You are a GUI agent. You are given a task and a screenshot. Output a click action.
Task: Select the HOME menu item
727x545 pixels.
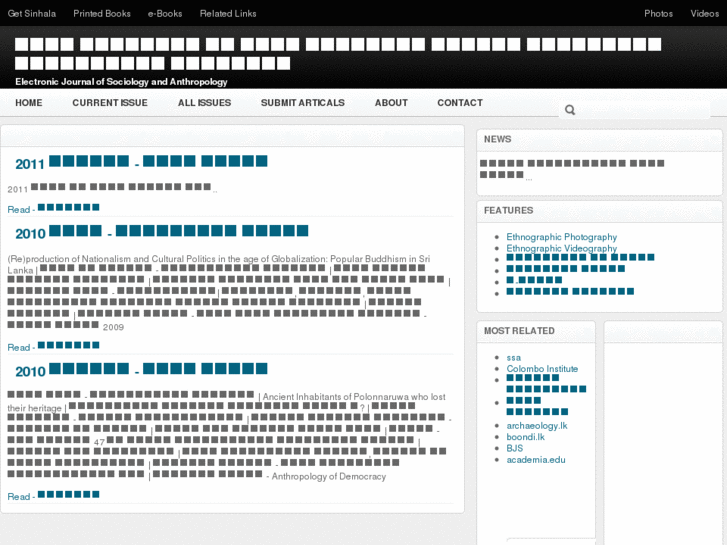29,103
